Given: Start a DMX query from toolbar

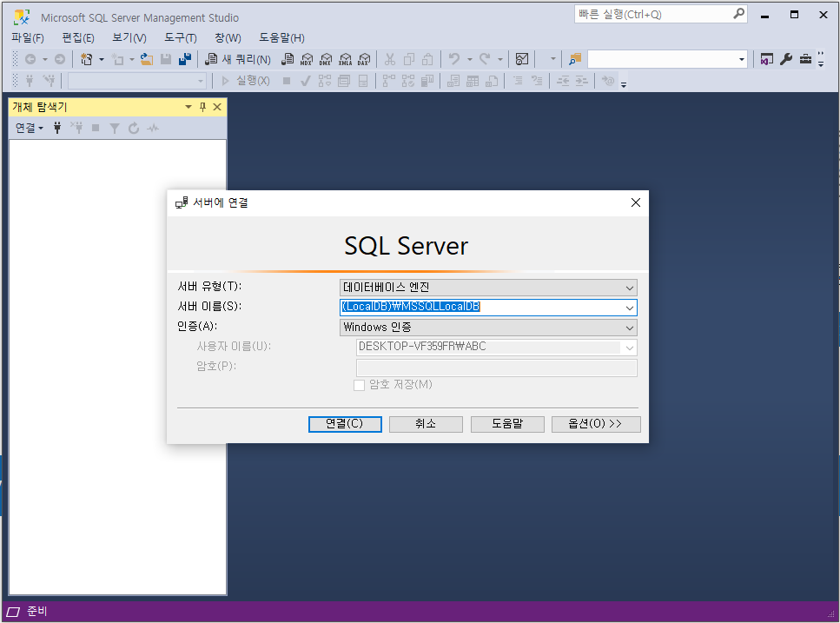Looking at the screenshot, I should [326, 59].
